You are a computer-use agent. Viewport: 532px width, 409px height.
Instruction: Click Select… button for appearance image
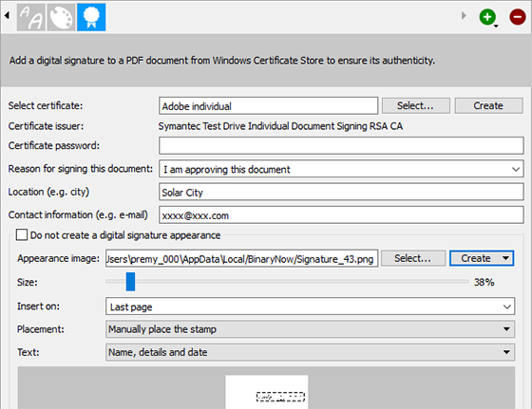(x=413, y=258)
